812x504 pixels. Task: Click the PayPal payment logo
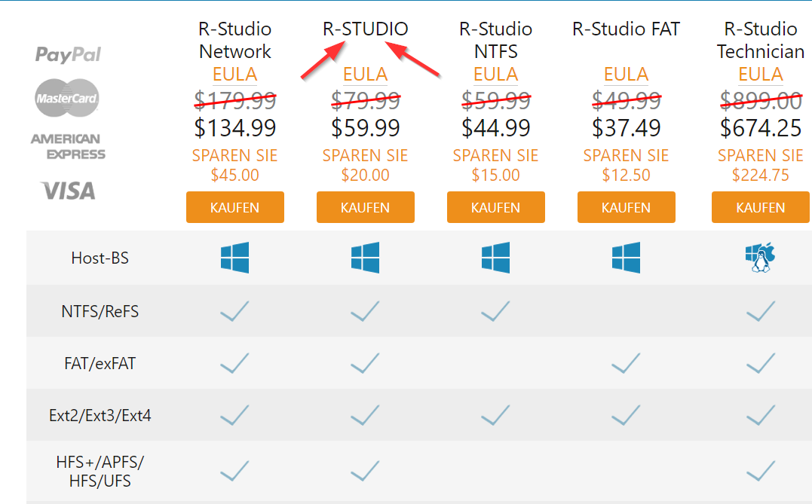(68, 54)
